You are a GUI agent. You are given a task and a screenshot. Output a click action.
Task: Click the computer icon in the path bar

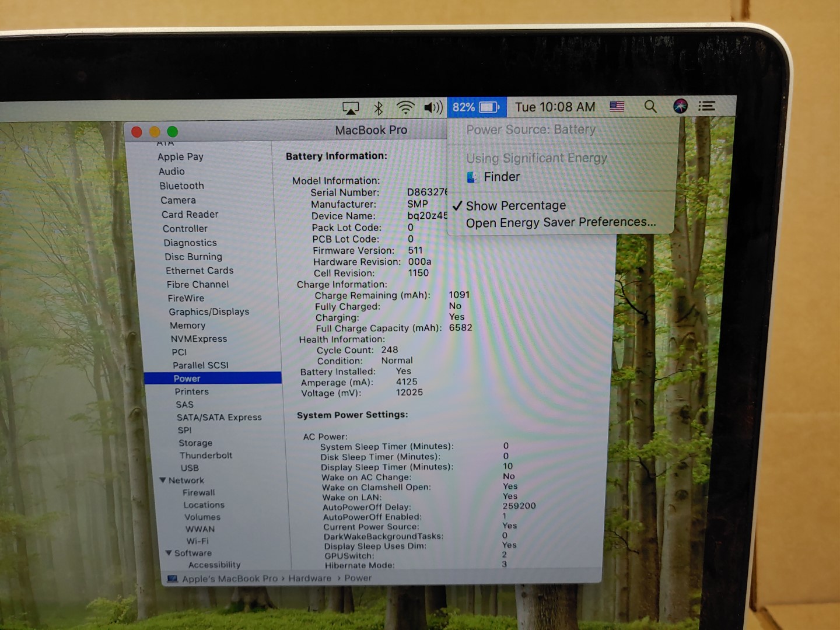click(172, 579)
